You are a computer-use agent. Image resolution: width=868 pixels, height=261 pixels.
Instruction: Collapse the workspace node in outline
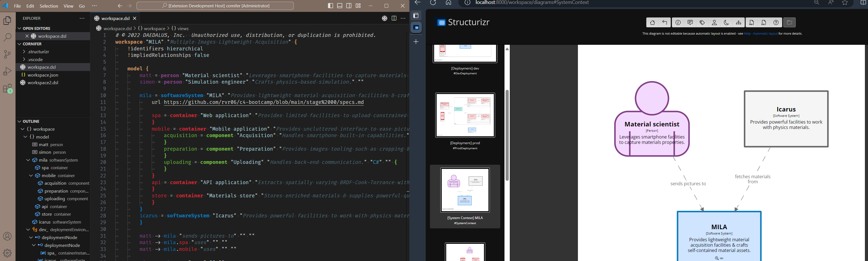pos(23,129)
